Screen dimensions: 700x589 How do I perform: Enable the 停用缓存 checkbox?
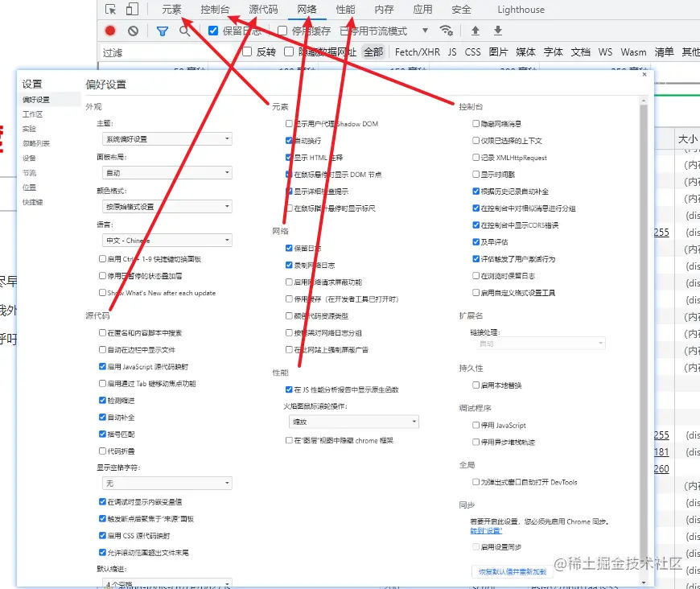click(282, 32)
